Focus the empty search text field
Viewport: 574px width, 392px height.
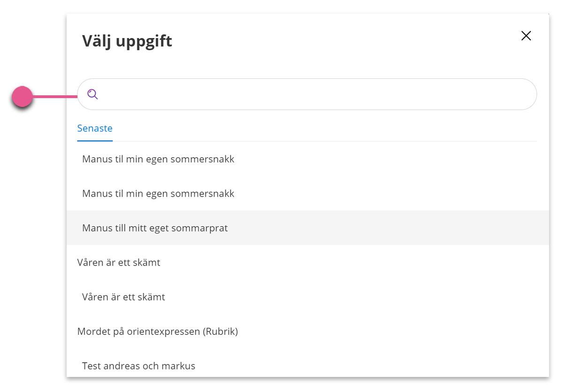coord(307,94)
